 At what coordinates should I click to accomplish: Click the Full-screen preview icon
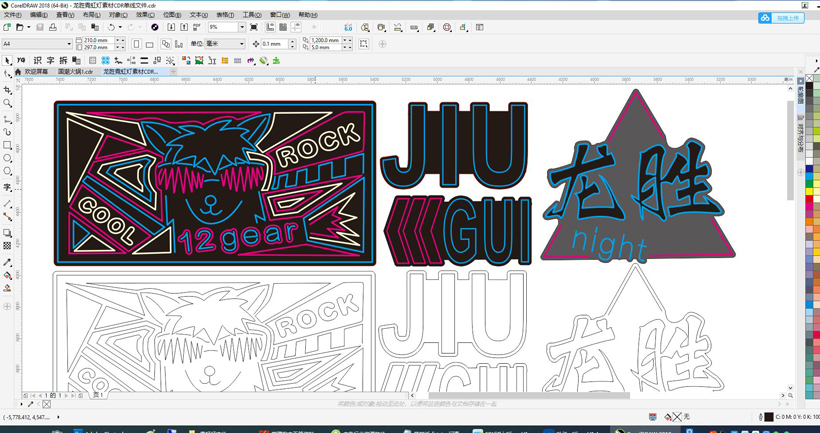pyautogui.click(x=254, y=27)
